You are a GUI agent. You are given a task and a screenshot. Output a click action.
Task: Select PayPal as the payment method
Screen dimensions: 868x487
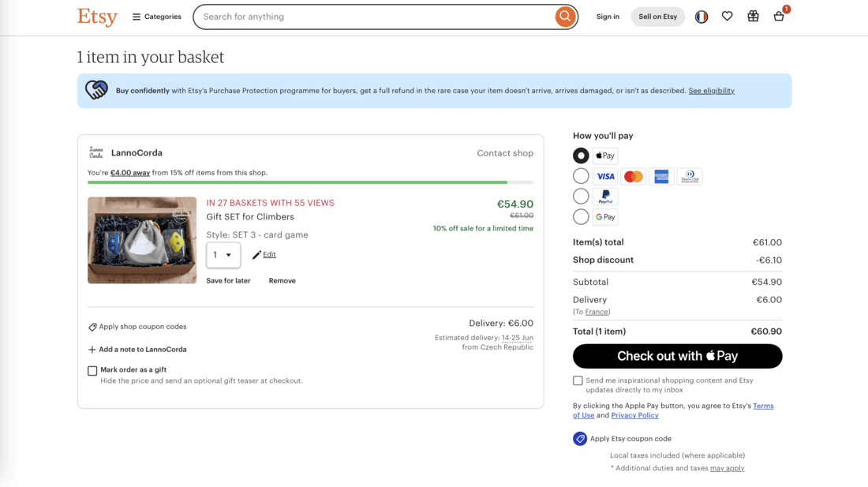point(581,196)
